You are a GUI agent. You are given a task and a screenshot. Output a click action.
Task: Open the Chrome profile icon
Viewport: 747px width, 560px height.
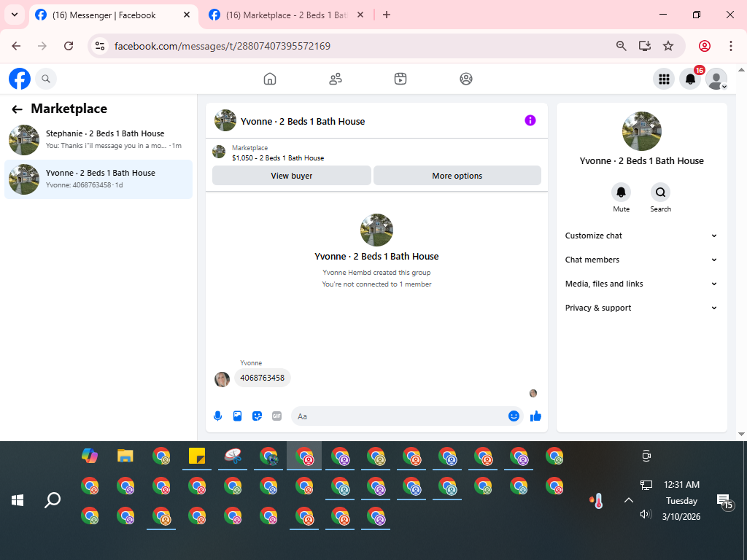click(x=705, y=46)
